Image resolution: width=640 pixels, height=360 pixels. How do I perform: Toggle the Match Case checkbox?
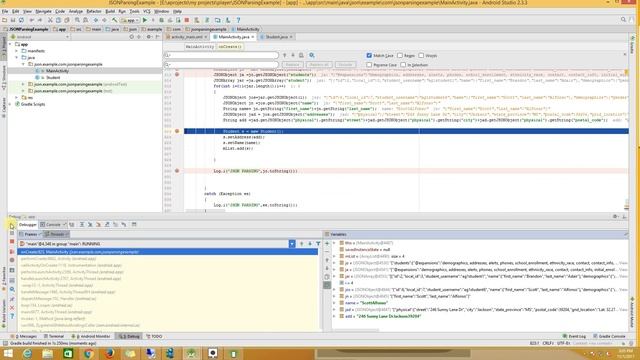click(x=369, y=56)
